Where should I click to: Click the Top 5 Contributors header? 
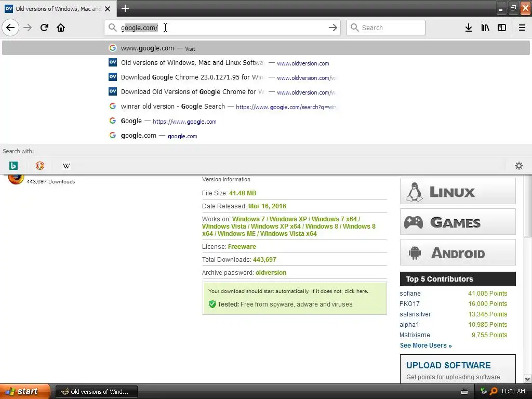[458, 279]
